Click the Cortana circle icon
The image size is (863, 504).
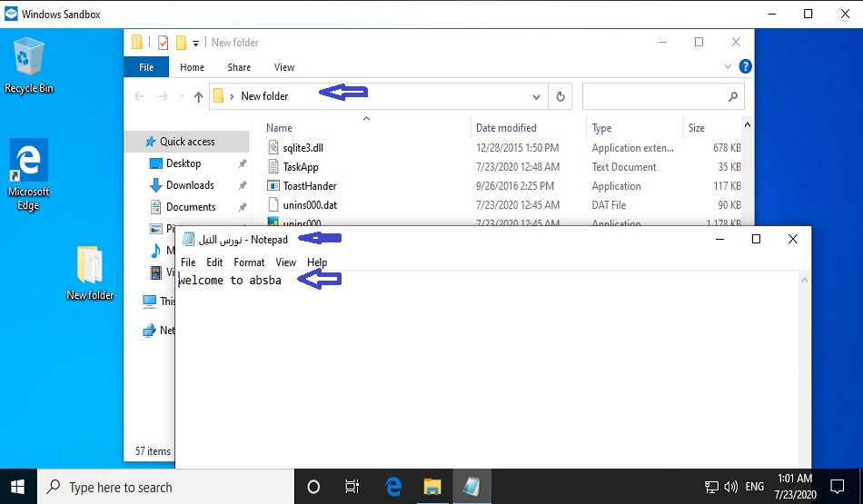point(313,487)
